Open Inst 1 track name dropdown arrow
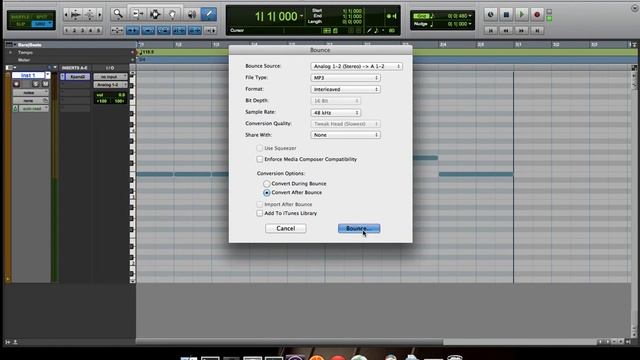The width and height of the screenshot is (640, 360). tap(48, 75)
